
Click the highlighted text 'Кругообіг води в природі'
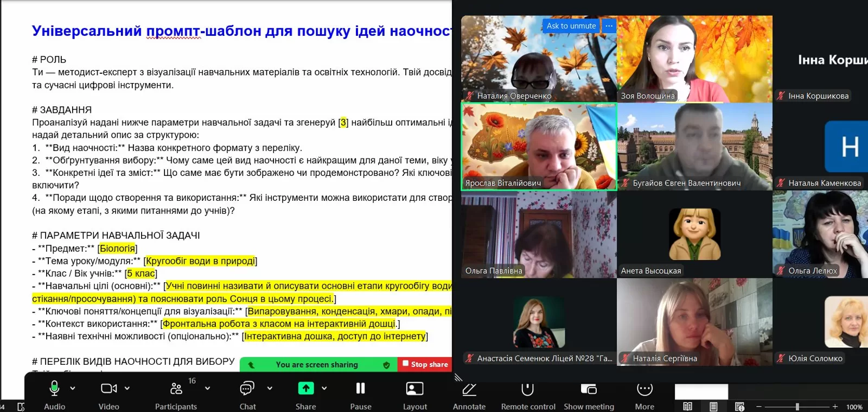[200, 261]
